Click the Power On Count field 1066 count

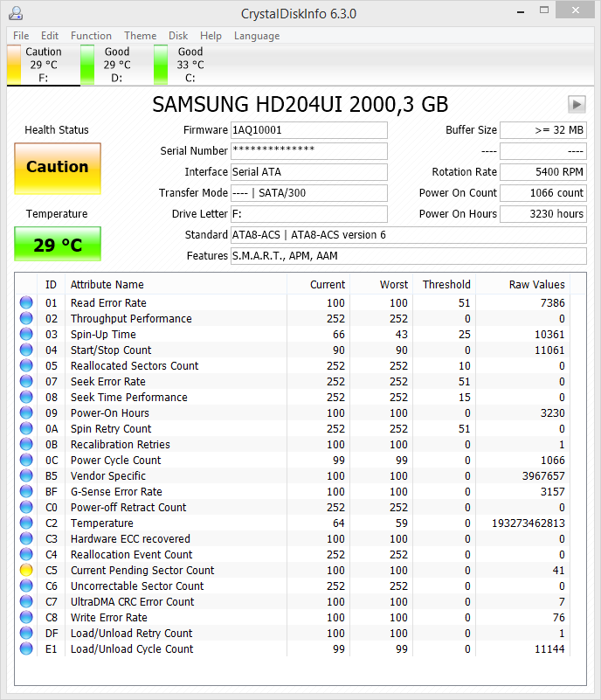pyautogui.click(x=543, y=193)
